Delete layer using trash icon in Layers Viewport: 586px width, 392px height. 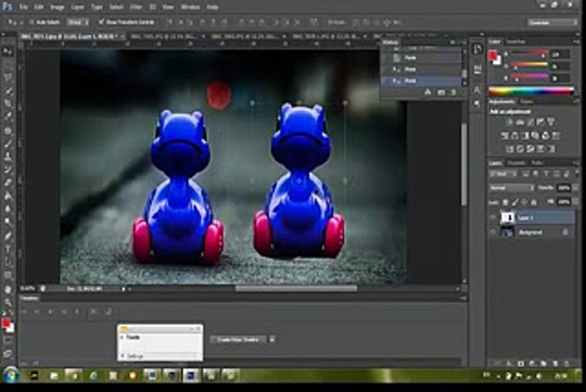point(567,363)
